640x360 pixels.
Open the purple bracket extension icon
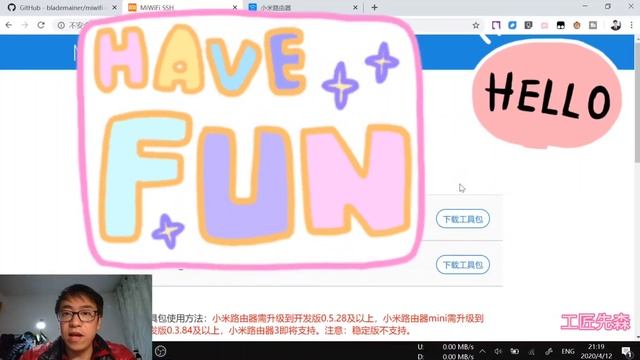click(x=496, y=25)
